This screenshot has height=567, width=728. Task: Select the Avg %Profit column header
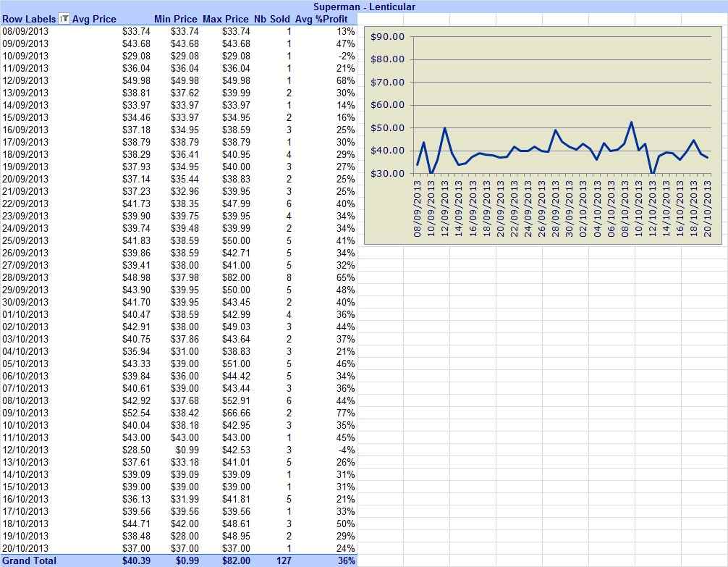click(x=321, y=19)
